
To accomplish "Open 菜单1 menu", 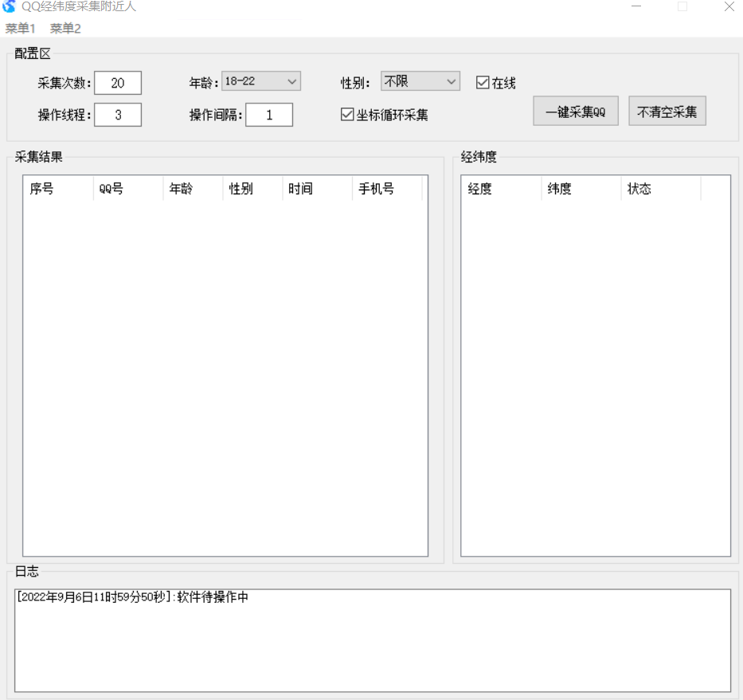I will click(21, 29).
